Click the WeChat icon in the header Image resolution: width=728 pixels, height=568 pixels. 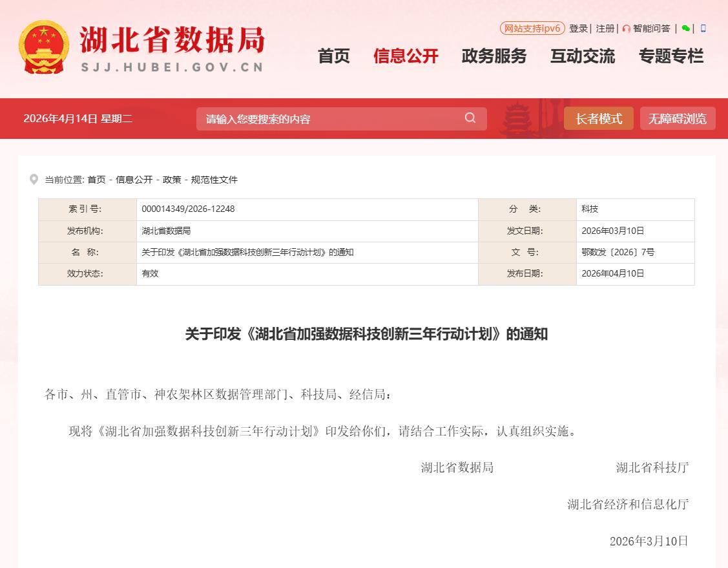coord(685,28)
